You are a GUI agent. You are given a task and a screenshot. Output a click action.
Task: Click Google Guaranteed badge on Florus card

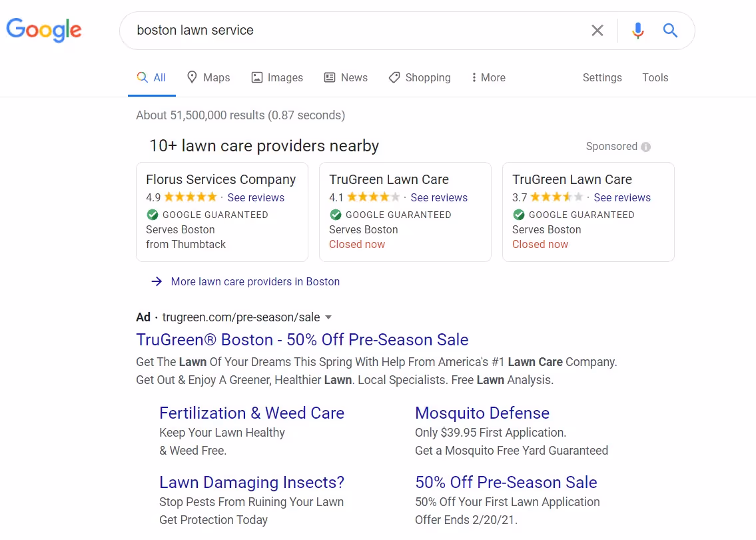click(x=207, y=215)
